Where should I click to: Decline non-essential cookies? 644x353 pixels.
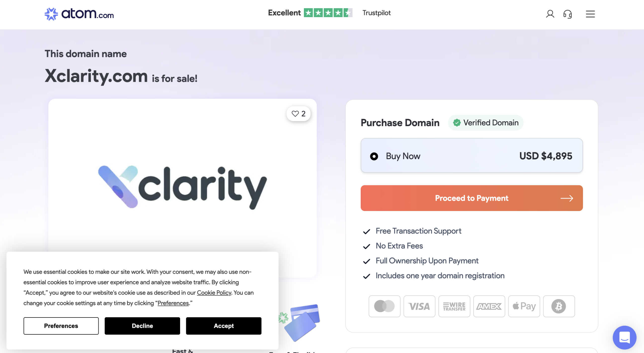[142, 326]
